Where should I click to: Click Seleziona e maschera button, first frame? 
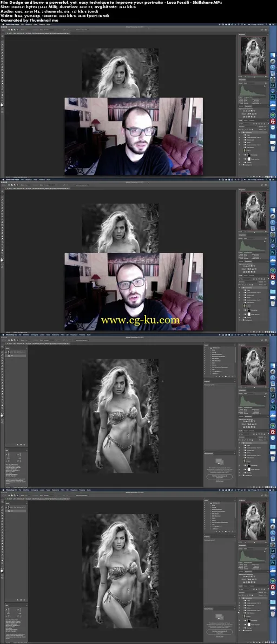82,30
